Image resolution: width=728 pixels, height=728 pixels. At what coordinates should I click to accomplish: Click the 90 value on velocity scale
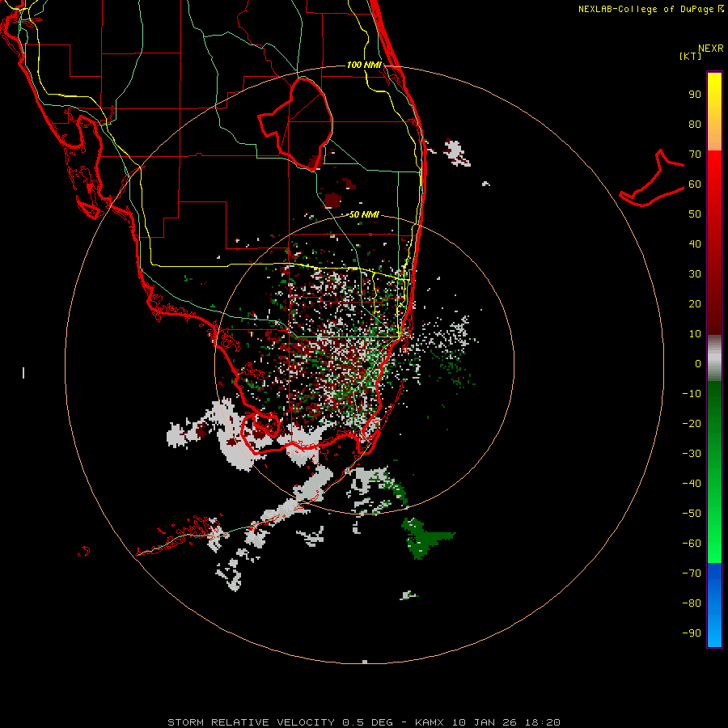(x=695, y=95)
